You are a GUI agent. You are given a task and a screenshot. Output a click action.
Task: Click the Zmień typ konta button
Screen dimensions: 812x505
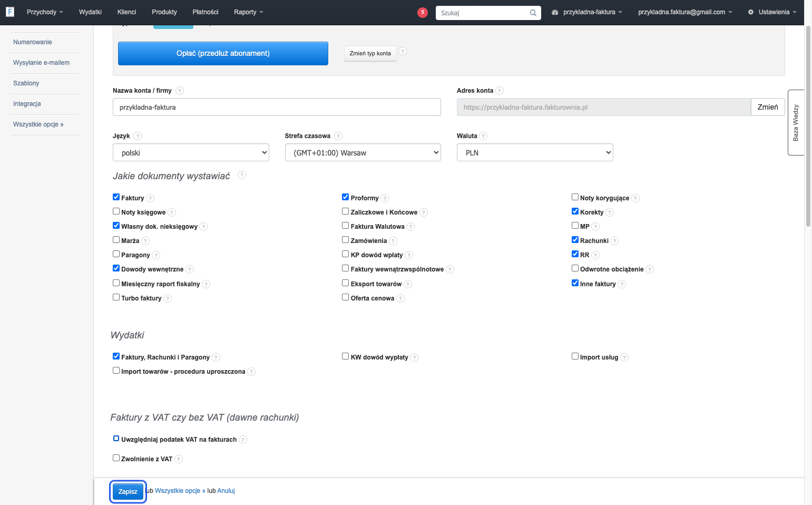(370, 53)
